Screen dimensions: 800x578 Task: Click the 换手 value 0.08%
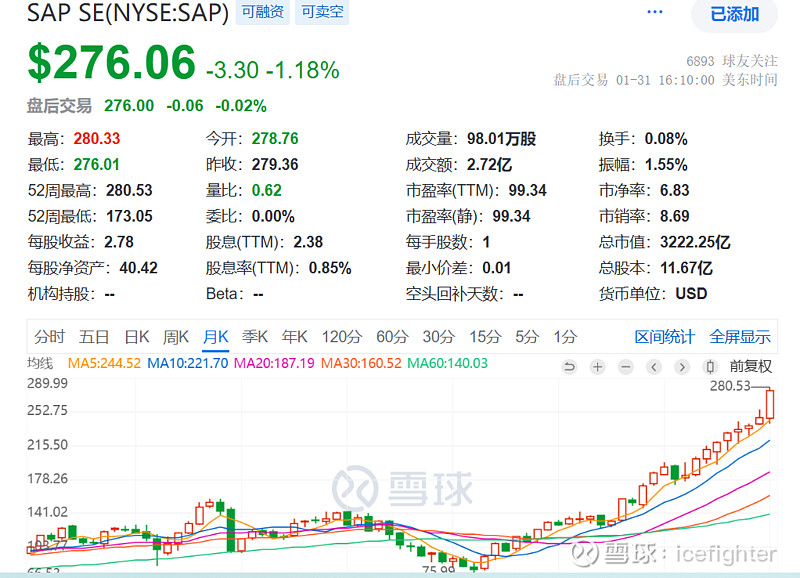(666, 138)
